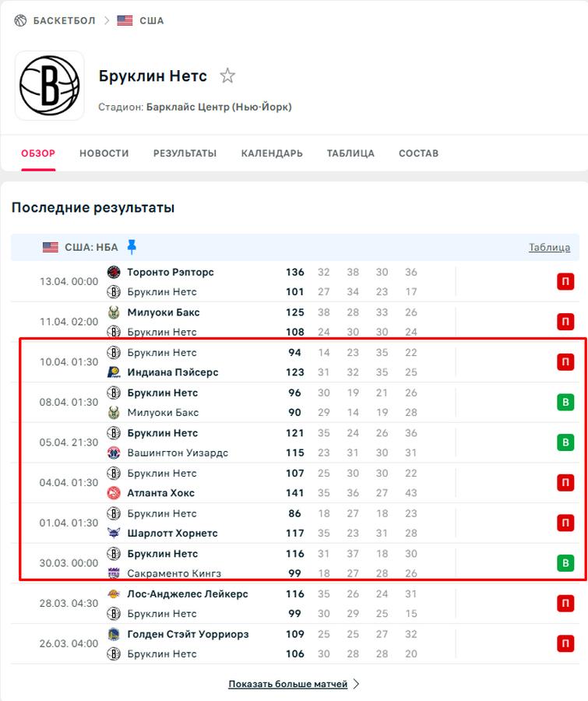Click team name Индиана Пэйсерс

pyautogui.click(x=173, y=372)
